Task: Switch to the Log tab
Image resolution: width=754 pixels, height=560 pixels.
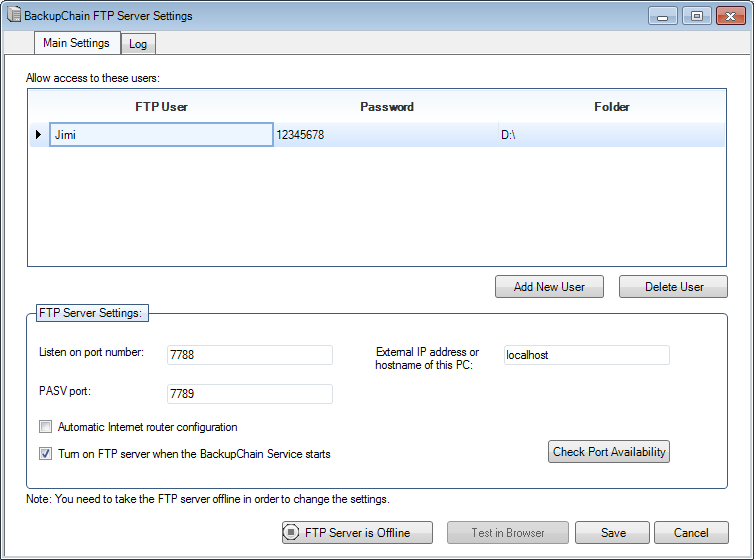Action: coord(138,44)
